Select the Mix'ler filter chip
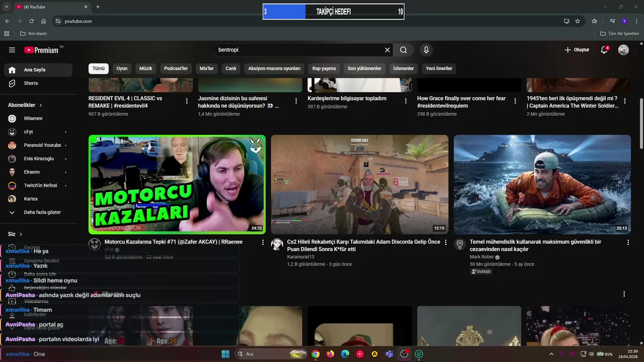644x362 pixels. 207,68
